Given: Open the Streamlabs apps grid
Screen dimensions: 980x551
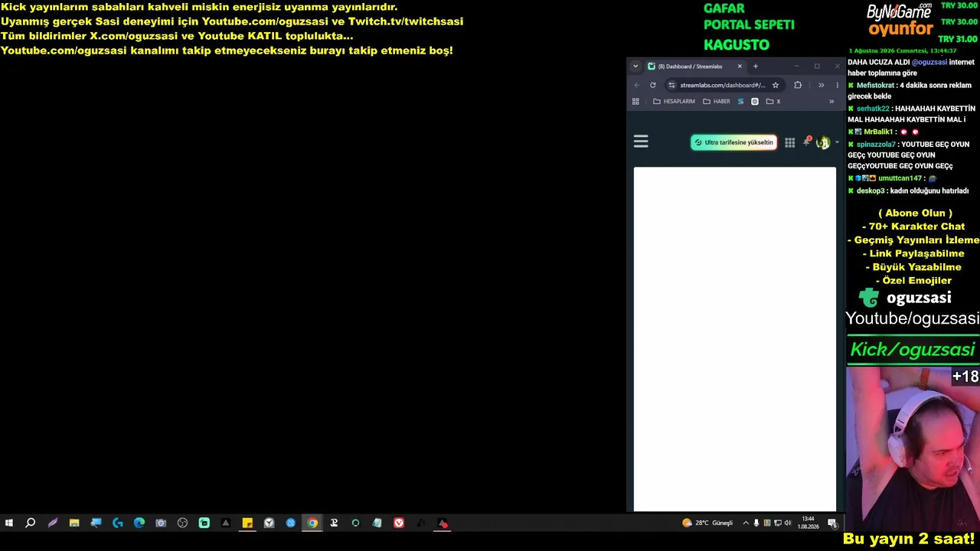Looking at the screenshot, I should tap(789, 142).
